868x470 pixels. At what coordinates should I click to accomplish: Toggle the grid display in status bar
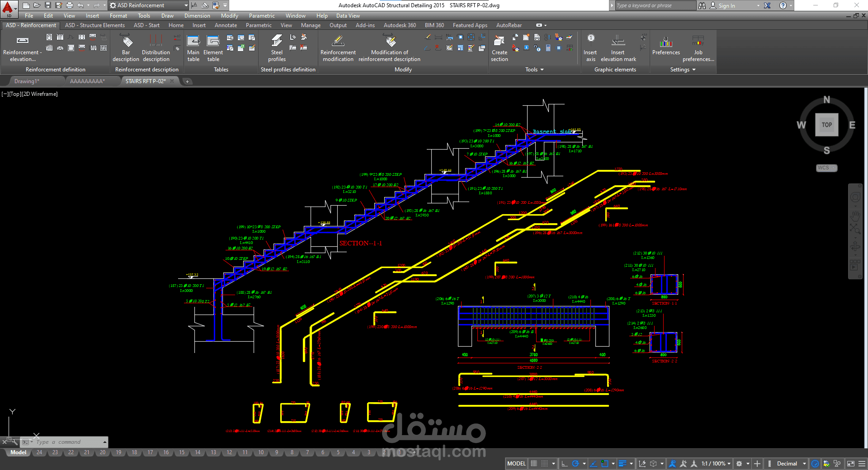(534, 464)
